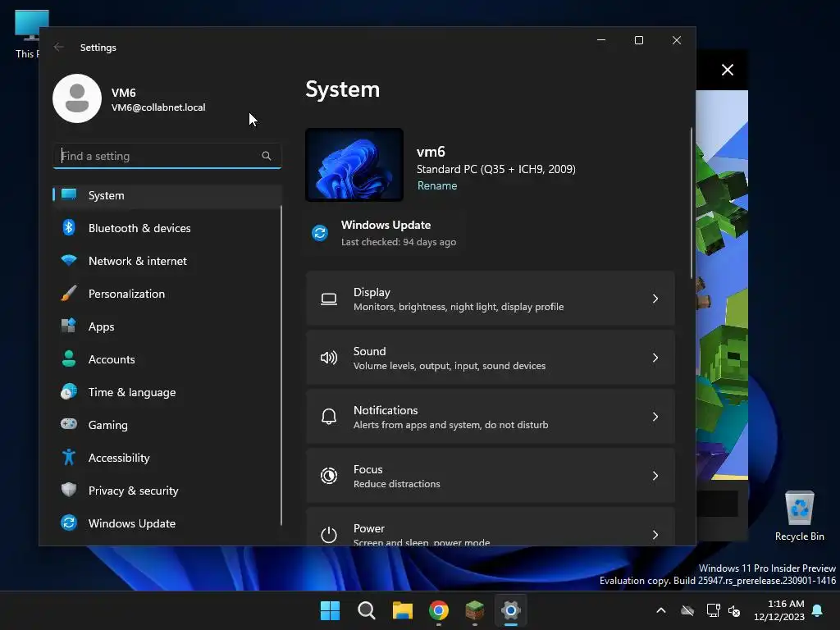
Task: Click the vm6 desktop wallpaper thumbnail
Action: [x=354, y=164]
